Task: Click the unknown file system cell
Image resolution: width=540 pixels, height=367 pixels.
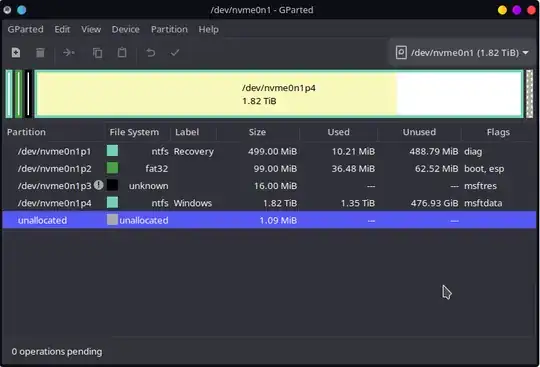Action: [x=148, y=186]
